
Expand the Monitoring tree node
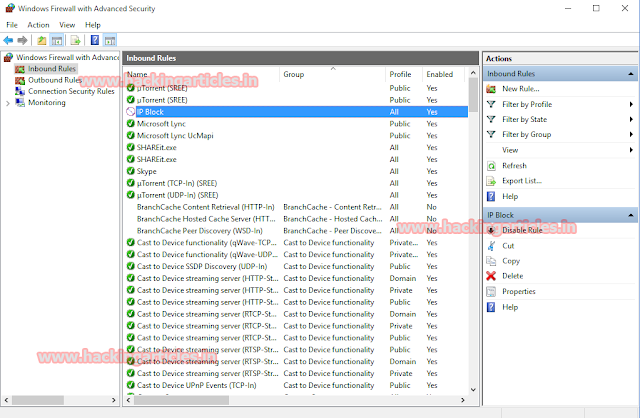8,103
